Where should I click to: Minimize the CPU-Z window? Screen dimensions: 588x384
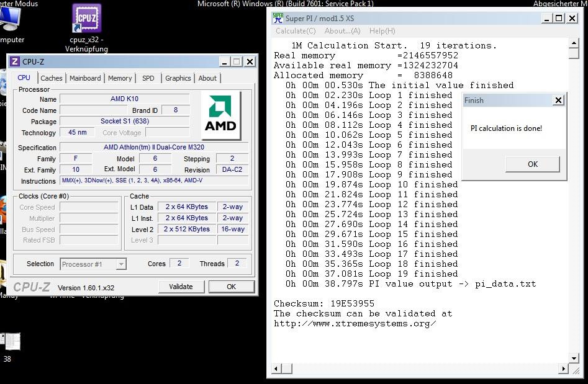pos(224,62)
